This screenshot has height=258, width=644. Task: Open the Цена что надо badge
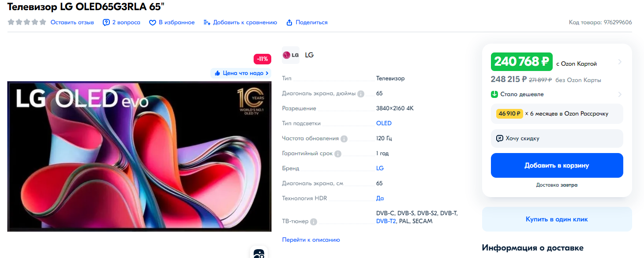click(241, 73)
